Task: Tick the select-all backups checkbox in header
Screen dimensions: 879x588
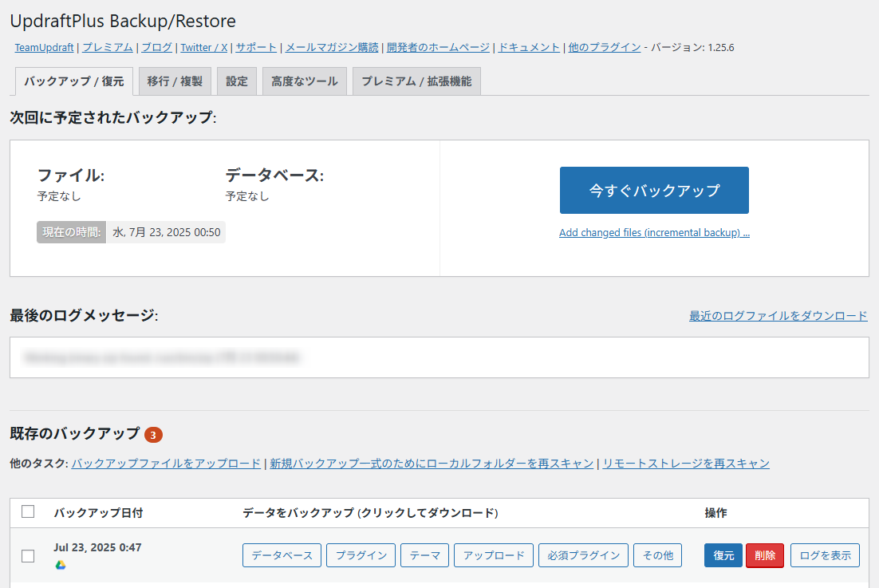Action: [28, 511]
